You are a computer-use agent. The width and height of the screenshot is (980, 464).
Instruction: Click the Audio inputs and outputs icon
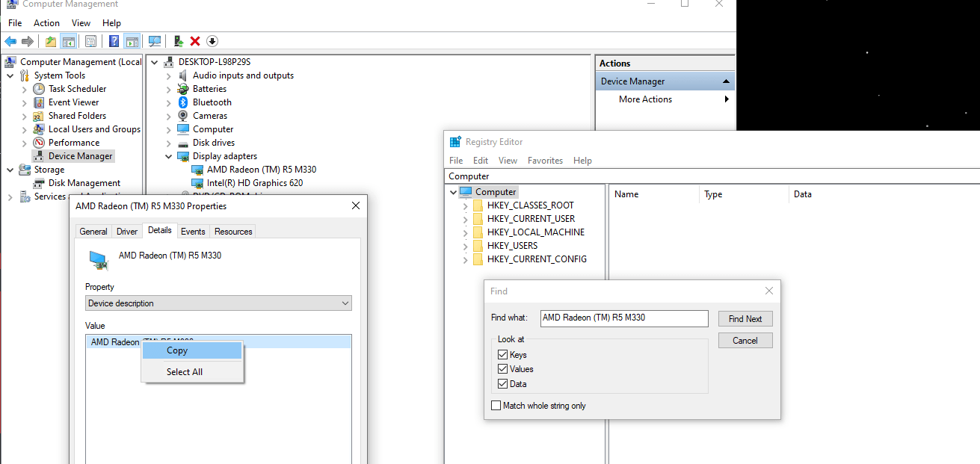[183, 75]
